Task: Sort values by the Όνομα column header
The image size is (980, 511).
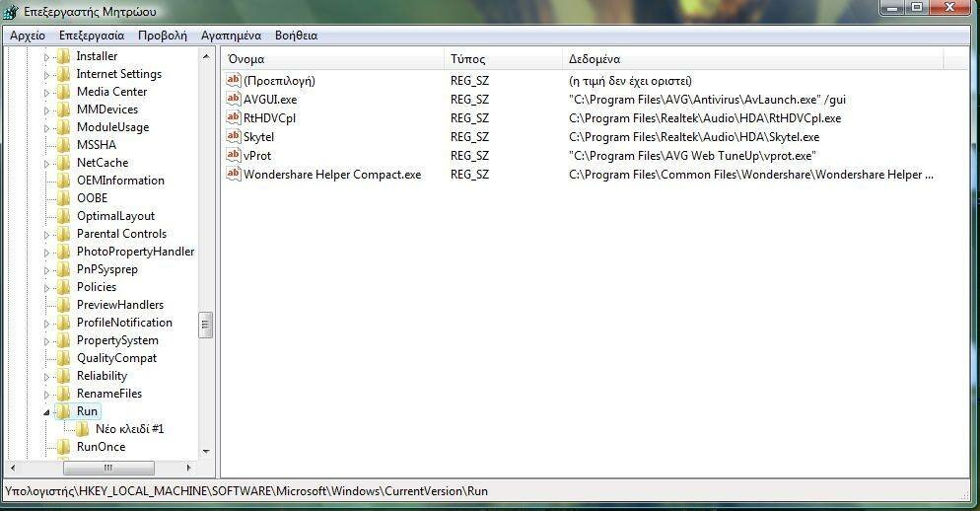Action: coord(332,59)
